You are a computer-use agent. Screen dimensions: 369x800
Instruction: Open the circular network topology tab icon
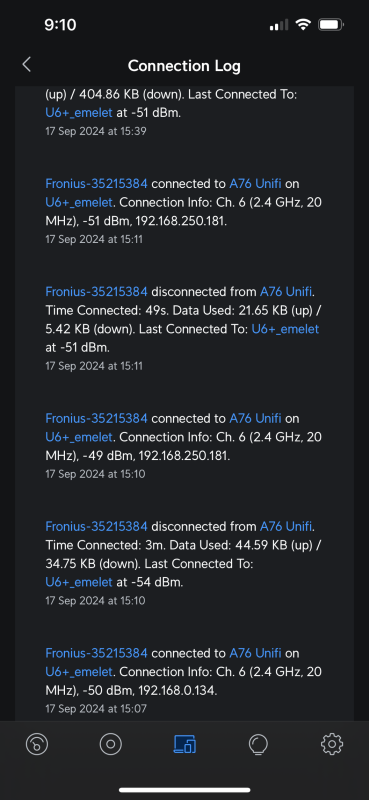[x=111, y=744]
